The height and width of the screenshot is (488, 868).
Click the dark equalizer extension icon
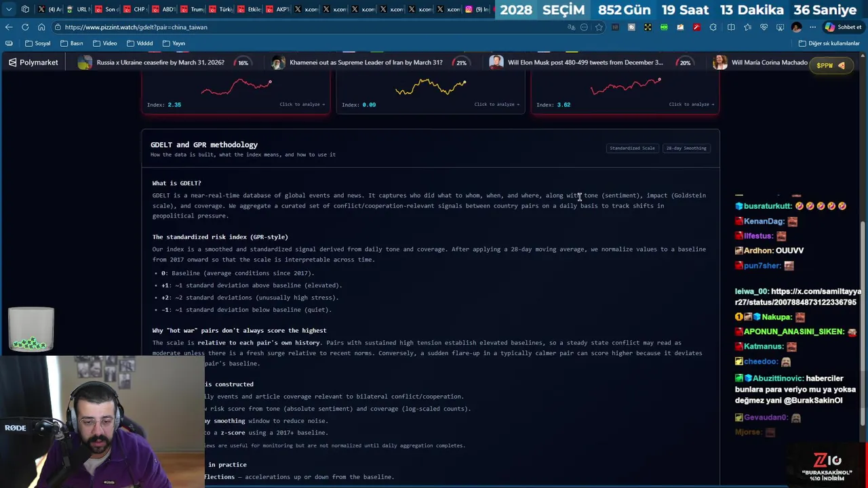pyautogui.click(x=615, y=27)
